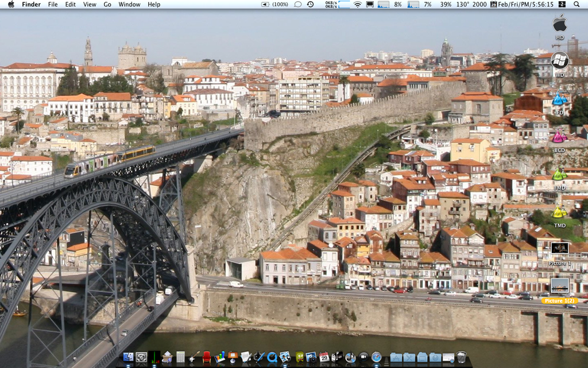Image resolution: width=588 pixels, height=368 pixels.
Task: Open the Trash in the Dock
Action: (x=462, y=357)
